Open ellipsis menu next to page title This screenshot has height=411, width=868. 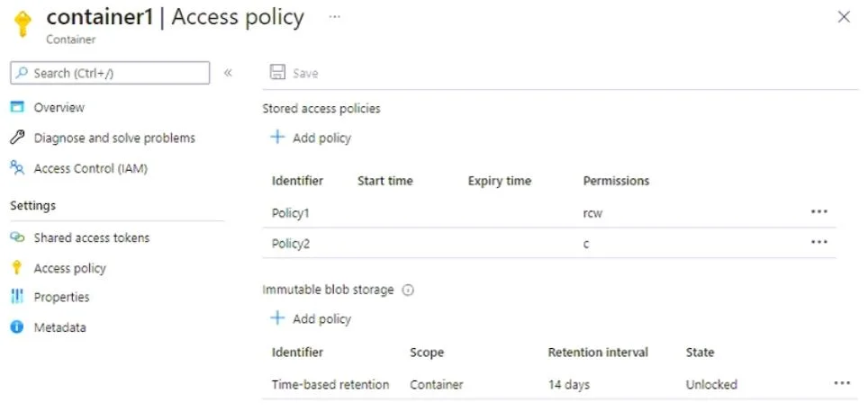tap(334, 16)
